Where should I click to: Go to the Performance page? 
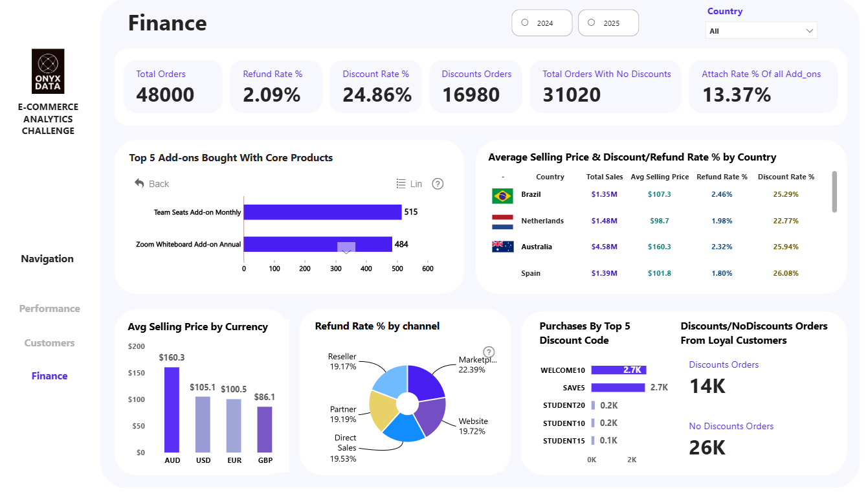(x=50, y=309)
